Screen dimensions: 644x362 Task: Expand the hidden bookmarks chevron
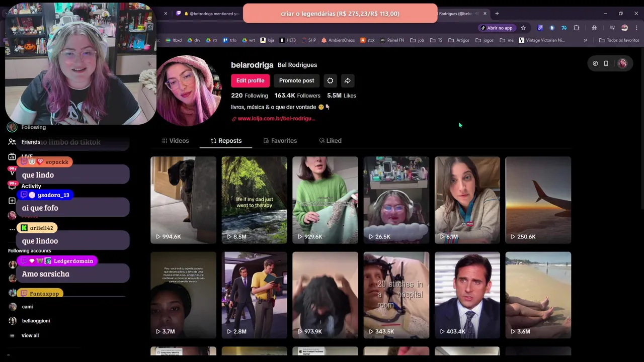pos(585,40)
